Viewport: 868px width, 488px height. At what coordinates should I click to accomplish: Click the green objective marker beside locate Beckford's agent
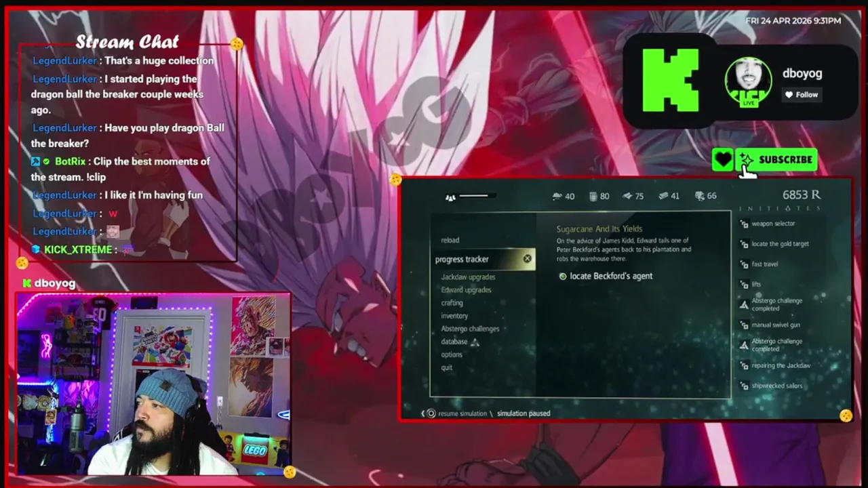(x=563, y=277)
